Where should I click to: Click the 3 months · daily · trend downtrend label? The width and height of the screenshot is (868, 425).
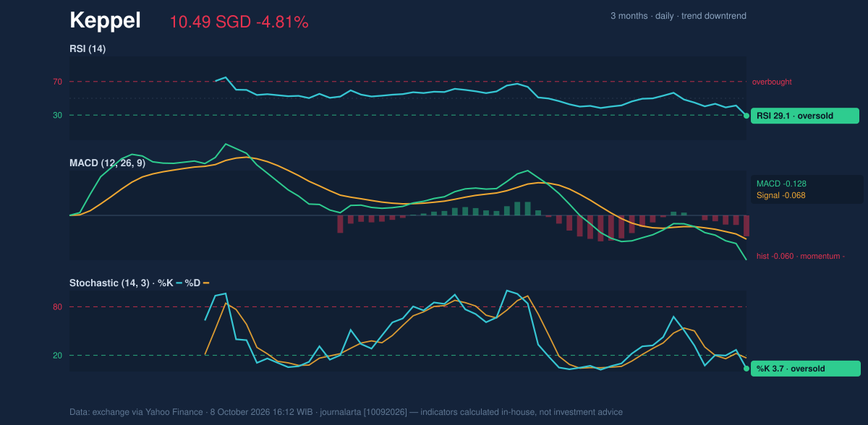tap(678, 16)
